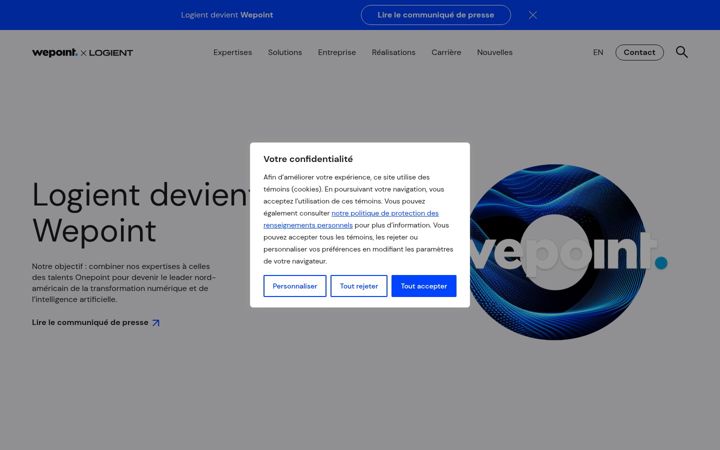Open the search magnifier icon
The height and width of the screenshot is (450, 720).
click(x=681, y=52)
